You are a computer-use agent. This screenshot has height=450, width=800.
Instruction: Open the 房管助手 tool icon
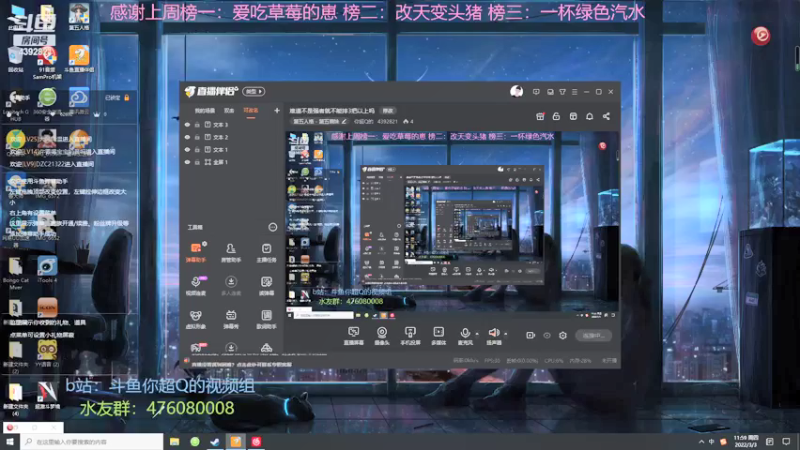pyautogui.click(x=231, y=252)
